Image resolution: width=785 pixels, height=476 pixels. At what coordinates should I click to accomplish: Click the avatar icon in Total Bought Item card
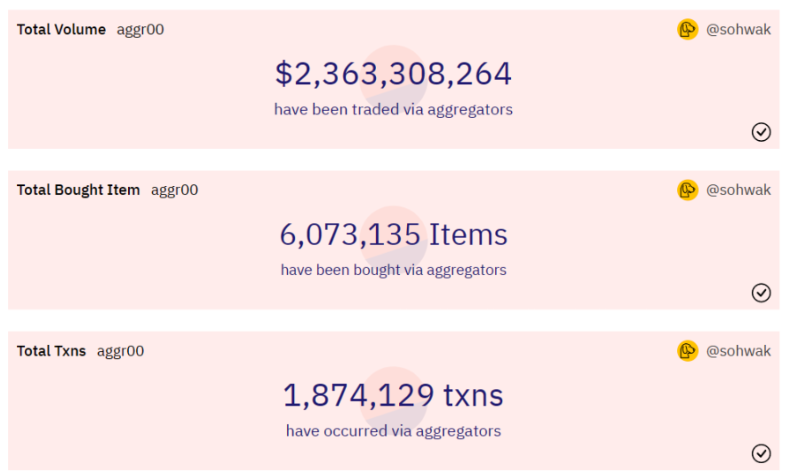point(687,190)
